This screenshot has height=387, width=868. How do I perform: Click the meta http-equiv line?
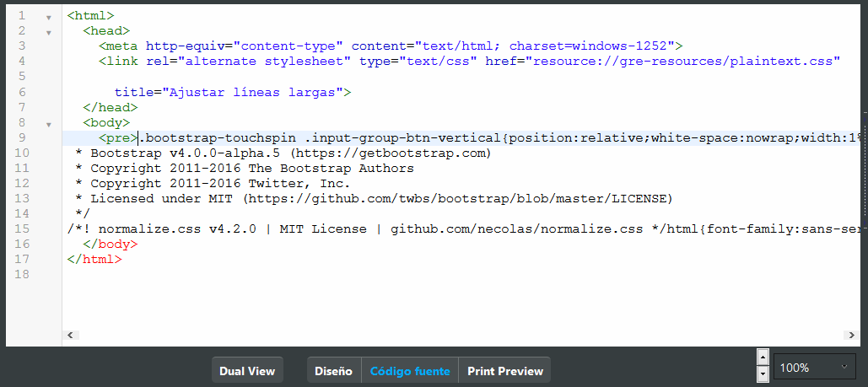(391, 46)
